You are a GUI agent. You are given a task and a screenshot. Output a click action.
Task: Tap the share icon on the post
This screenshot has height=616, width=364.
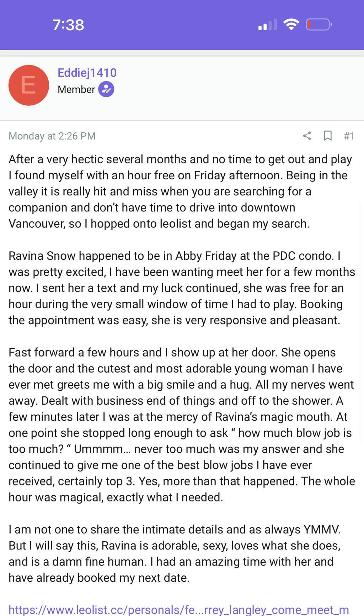(x=307, y=136)
